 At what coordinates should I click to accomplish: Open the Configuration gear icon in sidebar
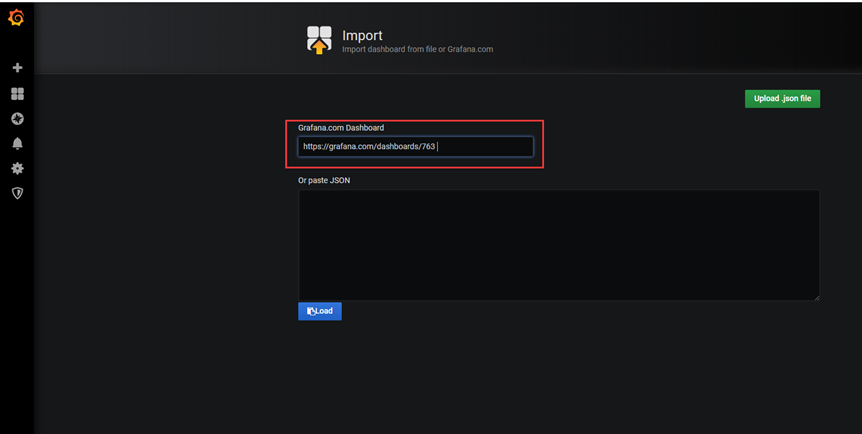18,168
